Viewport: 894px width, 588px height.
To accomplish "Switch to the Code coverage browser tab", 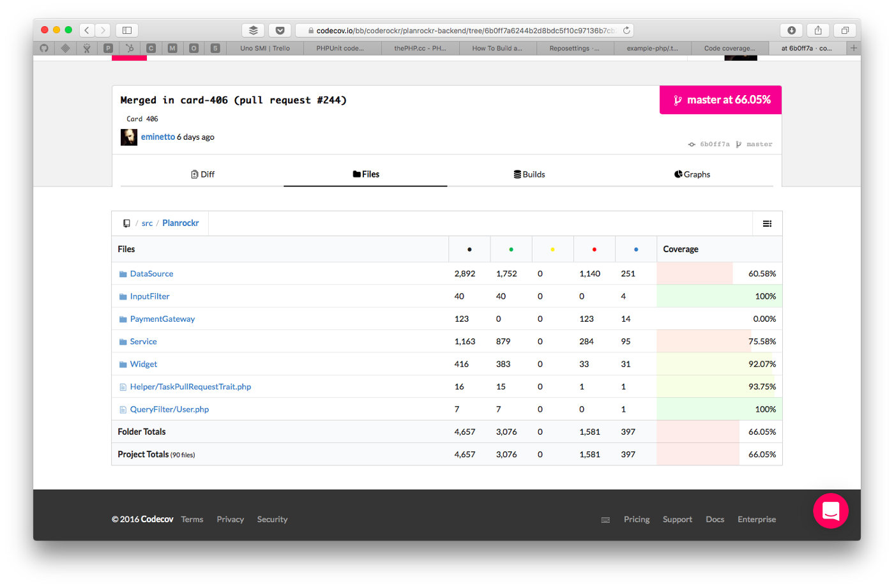I will click(730, 48).
